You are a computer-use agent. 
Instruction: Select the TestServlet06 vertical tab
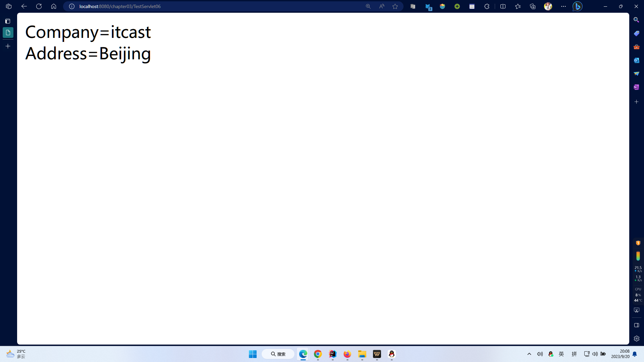tap(8, 33)
